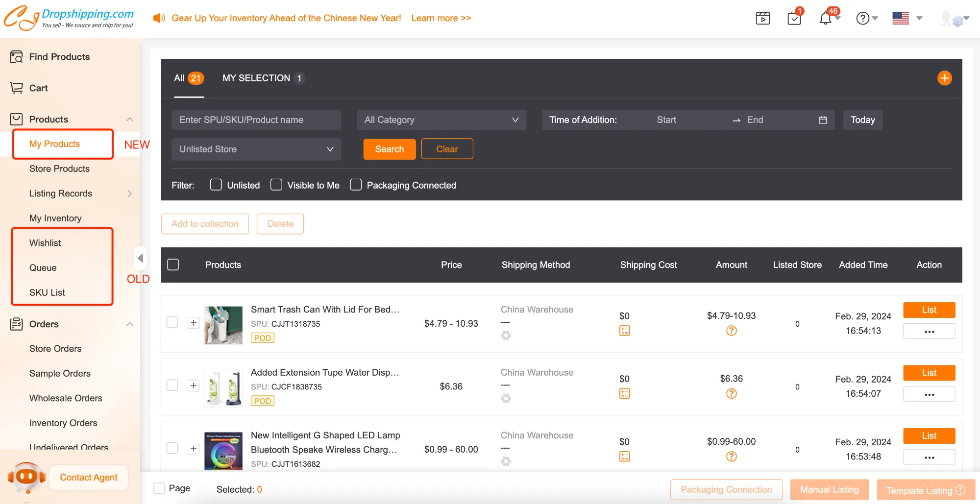Click the orange plus icon in the tab bar
Image resolution: width=980 pixels, height=504 pixels.
pos(944,78)
